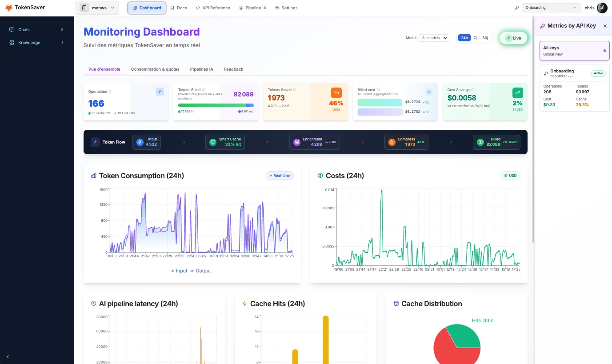Switch to the Feedback tab
This screenshot has height=364, width=612.
pos(233,69)
